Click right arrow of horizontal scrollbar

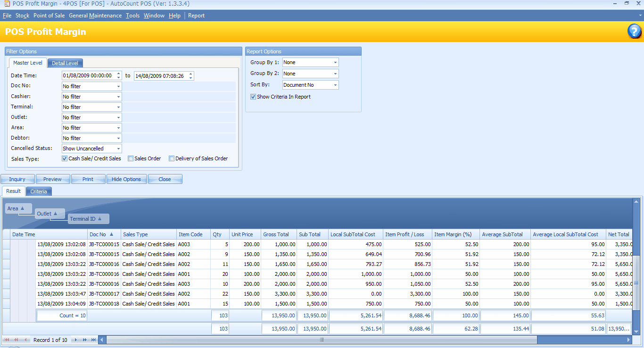[x=628, y=340]
